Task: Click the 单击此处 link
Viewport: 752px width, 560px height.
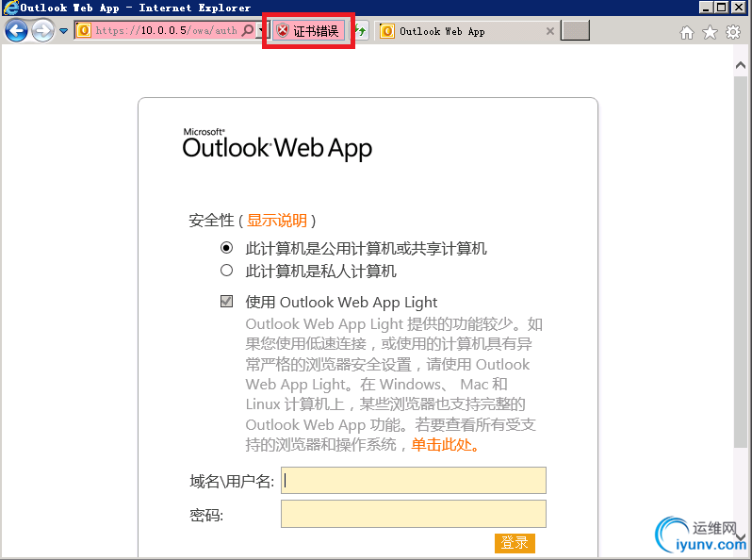Action: point(445,444)
